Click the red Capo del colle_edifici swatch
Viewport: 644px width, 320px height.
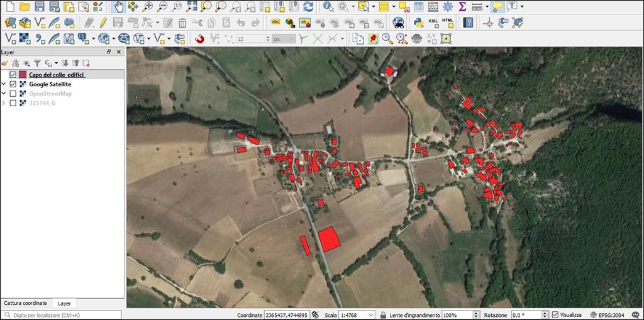(x=23, y=75)
